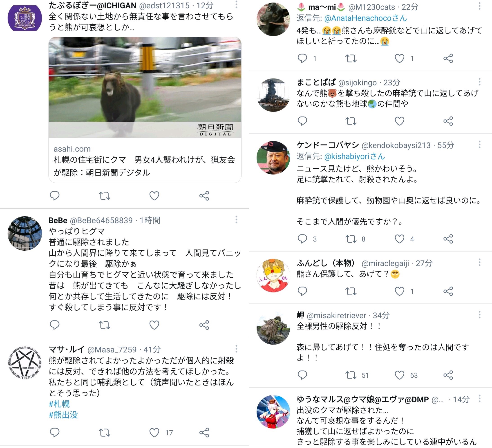Open the #札幌 hashtag

tap(59, 404)
